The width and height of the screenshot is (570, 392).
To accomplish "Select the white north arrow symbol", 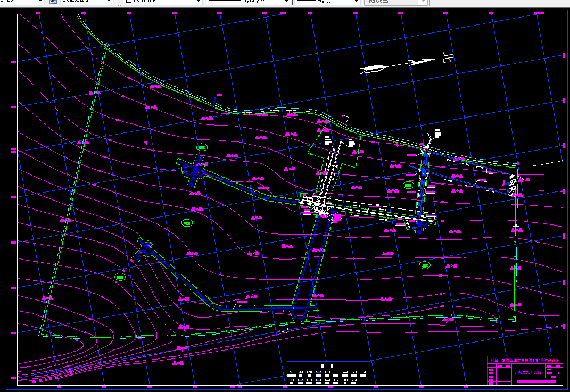I will coord(398,65).
